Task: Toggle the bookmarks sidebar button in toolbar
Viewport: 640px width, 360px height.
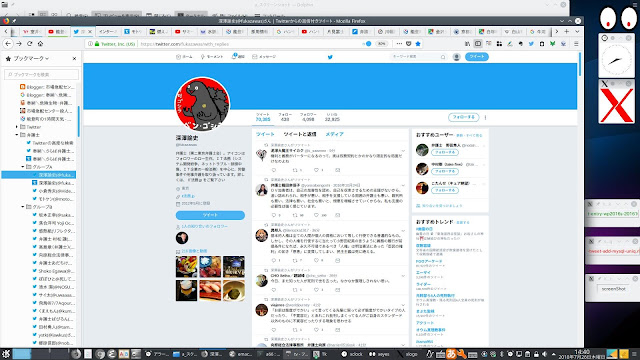Action: coord(478,44)
